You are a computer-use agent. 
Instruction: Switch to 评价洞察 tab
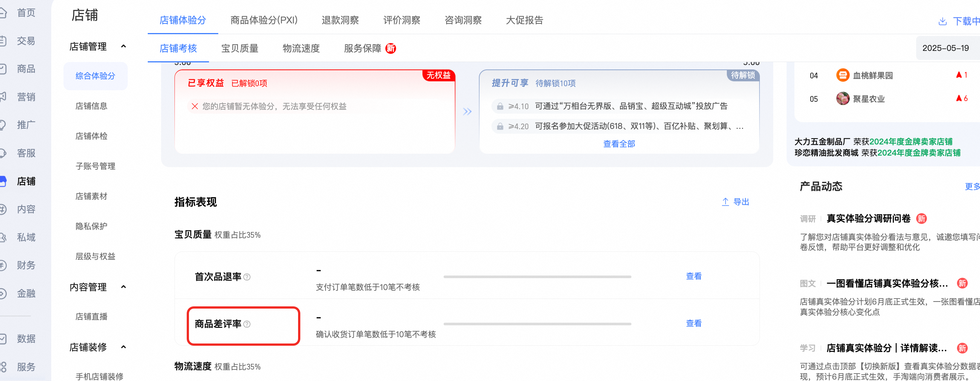pos(402,20)
